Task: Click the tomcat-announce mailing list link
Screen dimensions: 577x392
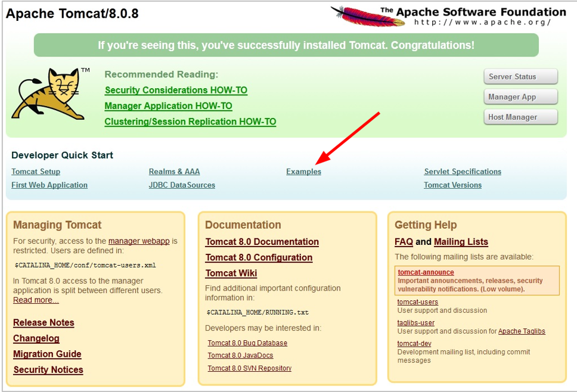Action: (x=426, y=272)
